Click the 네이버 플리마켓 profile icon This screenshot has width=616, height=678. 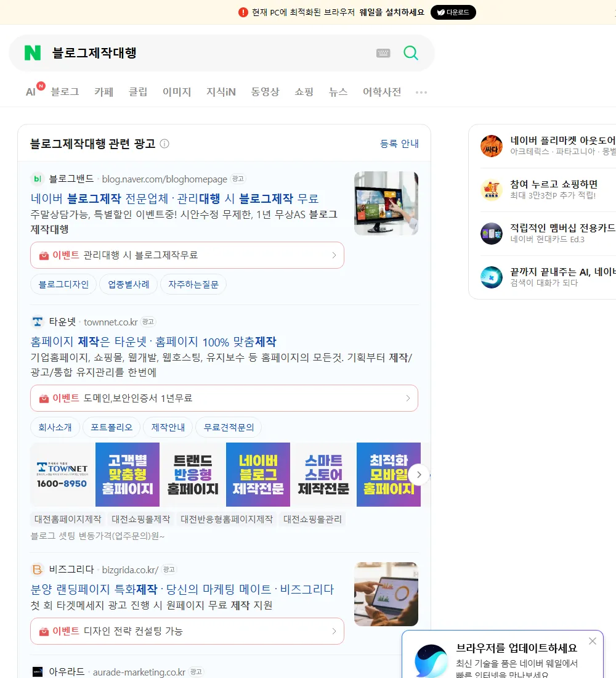[492, 145]
